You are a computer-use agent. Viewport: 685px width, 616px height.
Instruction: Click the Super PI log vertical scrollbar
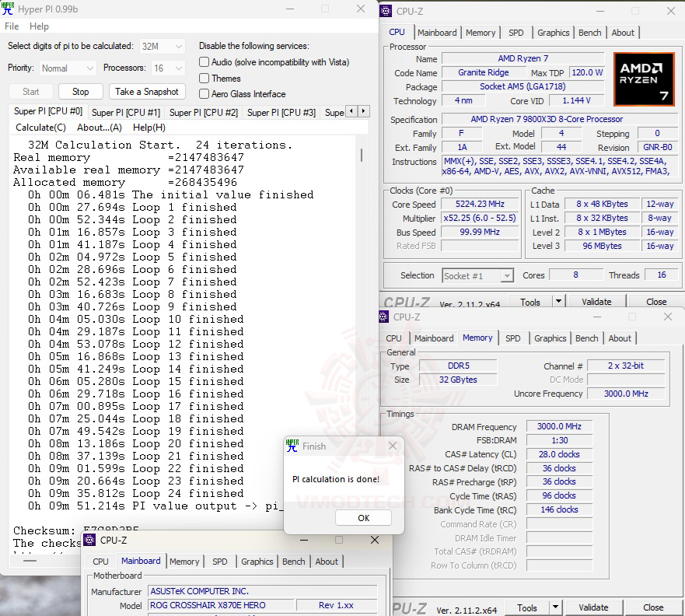tap(362, 155)
